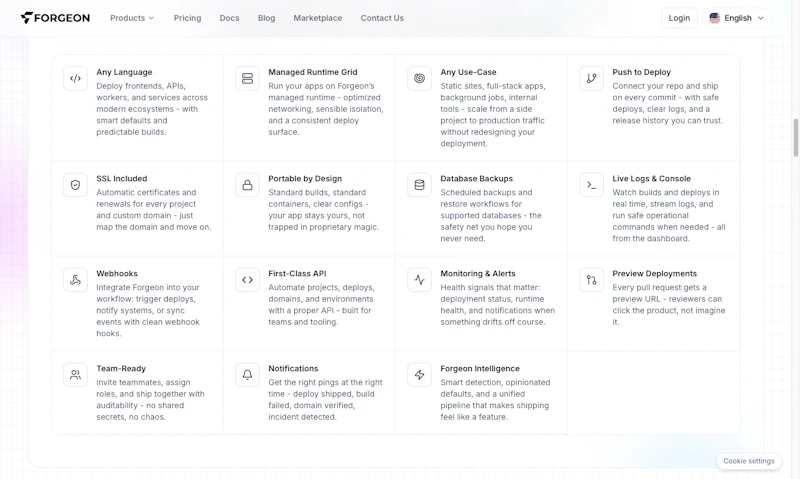Image resolution: width=800 pixels, height=479 pixels.
Task: Click the Database Backups database icon
Action: pos(419,185)
